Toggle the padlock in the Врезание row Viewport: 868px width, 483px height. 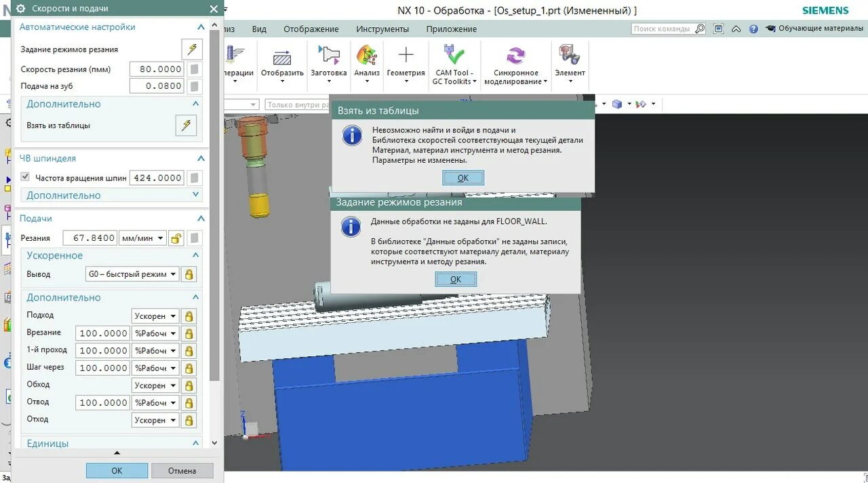(x=189, y=333)
